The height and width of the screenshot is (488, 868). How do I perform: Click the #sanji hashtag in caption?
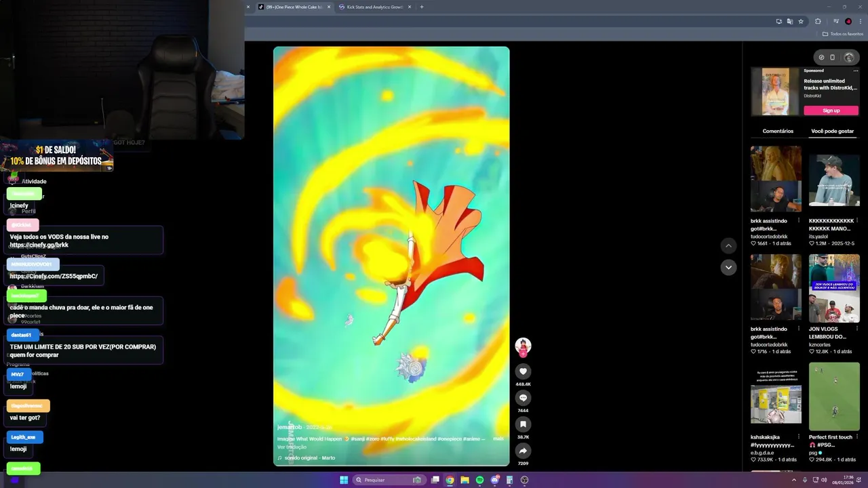(x=357, y=439)
